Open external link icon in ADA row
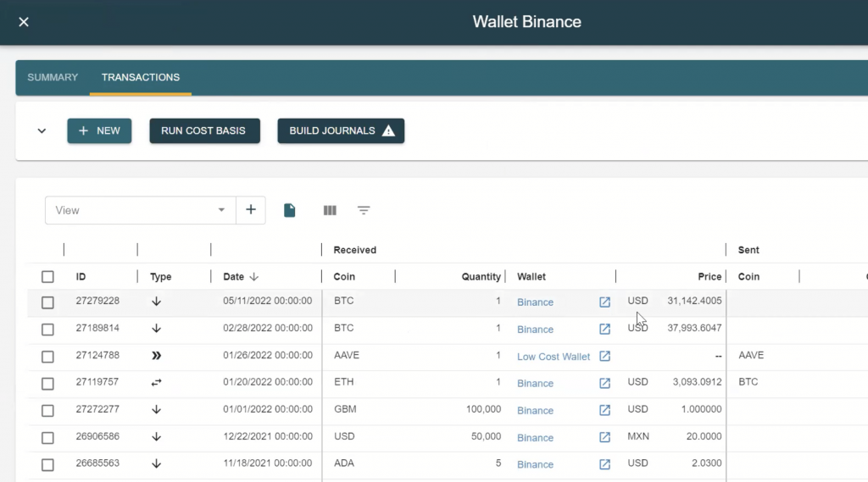The image size is (868, 482). (604, 465)
